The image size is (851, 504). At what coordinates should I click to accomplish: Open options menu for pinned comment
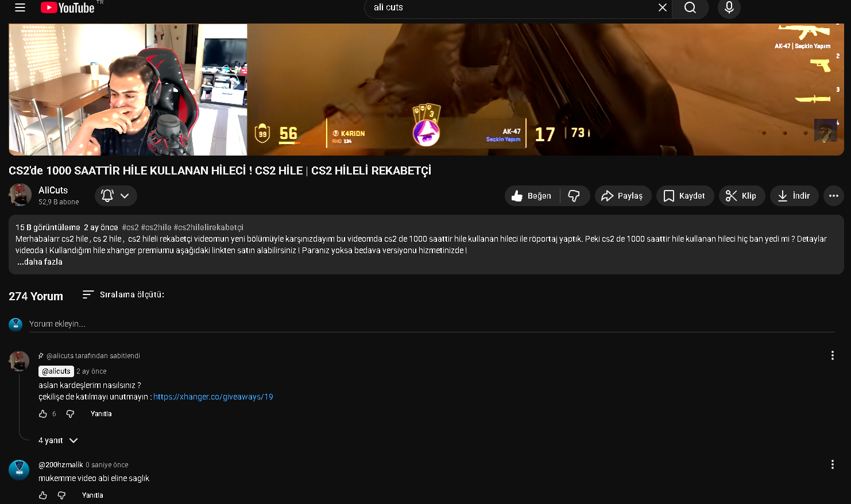pos(832,356)
